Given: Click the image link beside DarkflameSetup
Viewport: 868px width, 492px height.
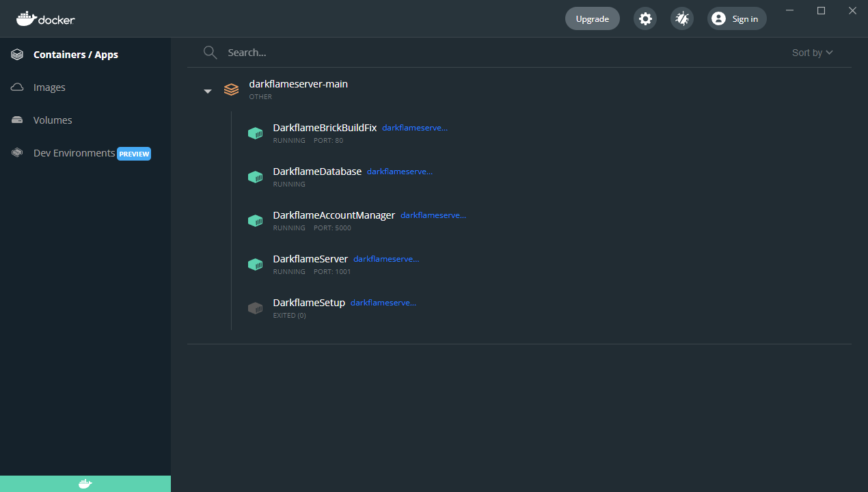Looking at the screenshot, I should (383, 302).
